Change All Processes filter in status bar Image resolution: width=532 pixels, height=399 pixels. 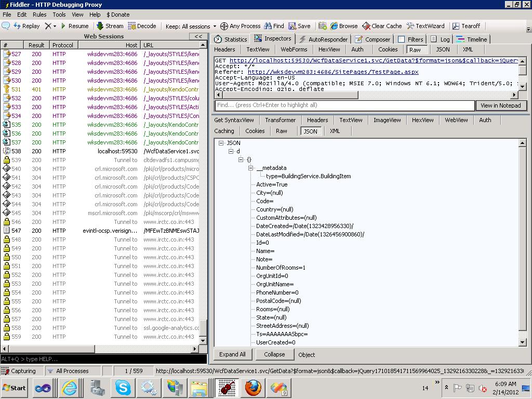[x=72, y=371]
